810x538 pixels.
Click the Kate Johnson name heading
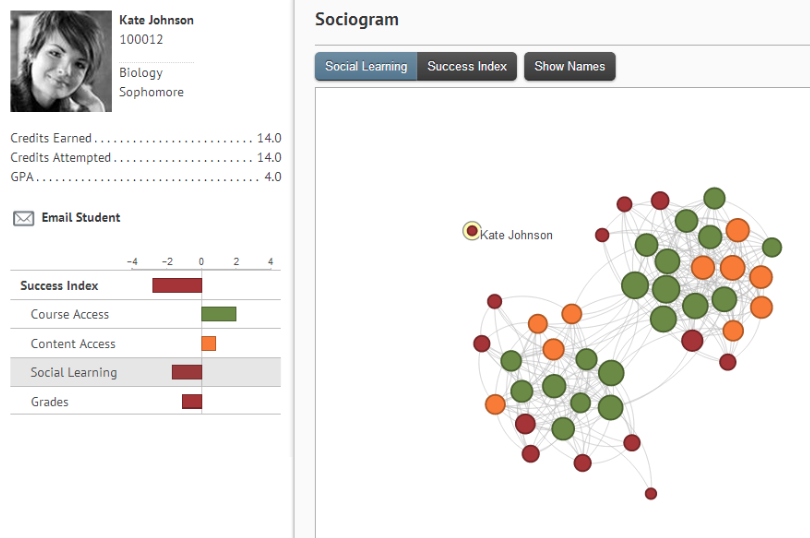[x=156, y=20]
